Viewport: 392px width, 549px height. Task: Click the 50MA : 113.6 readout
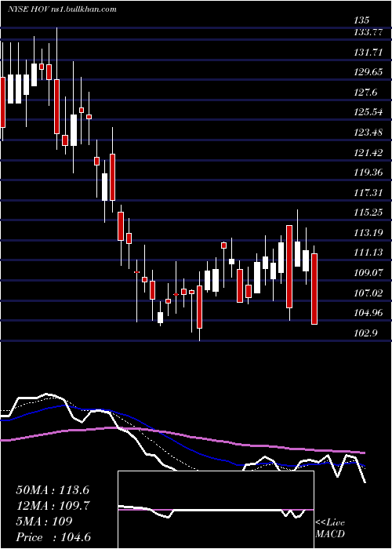[52, 490]
